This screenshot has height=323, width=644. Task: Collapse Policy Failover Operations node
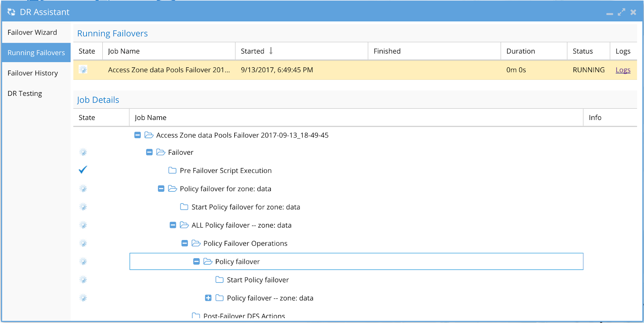[x=184, y=243]
